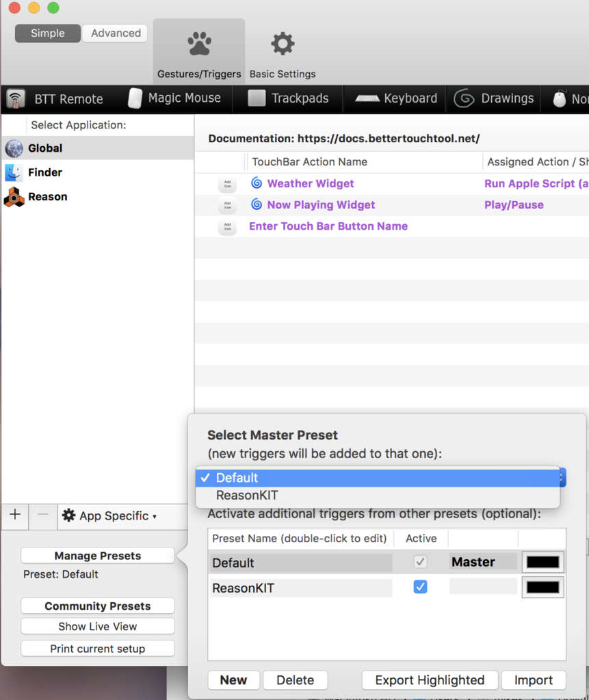Click the Finder app icon
The width and height of the screenshot is (589, 700).
tap(14, 172)
